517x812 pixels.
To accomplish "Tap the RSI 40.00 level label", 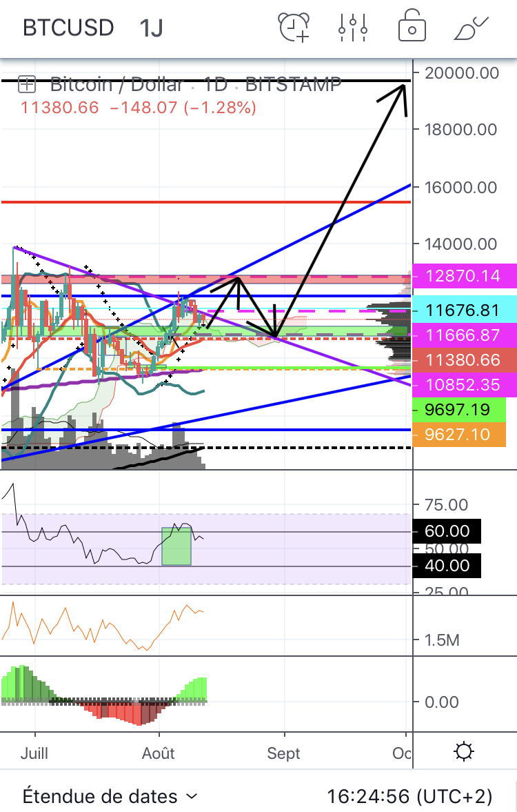I will [447, 566].
